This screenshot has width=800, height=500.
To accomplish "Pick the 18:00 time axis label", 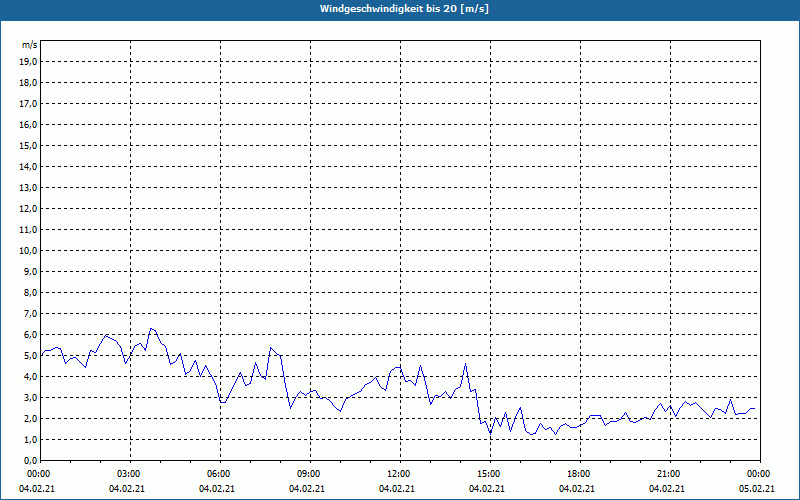I will tap(581, 474).
